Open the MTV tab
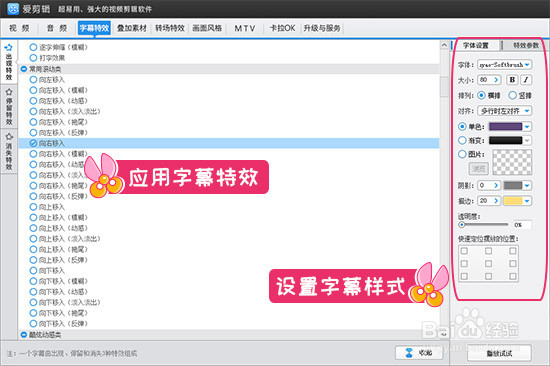 tap(245, 28)
